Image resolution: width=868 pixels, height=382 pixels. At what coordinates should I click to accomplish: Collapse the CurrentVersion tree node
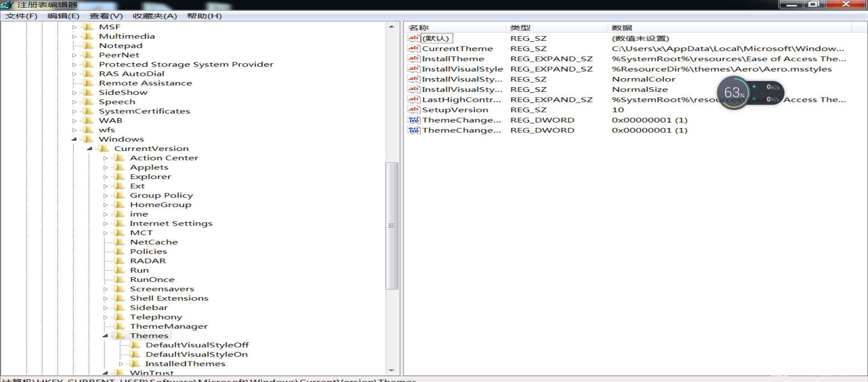click(90, 149)
